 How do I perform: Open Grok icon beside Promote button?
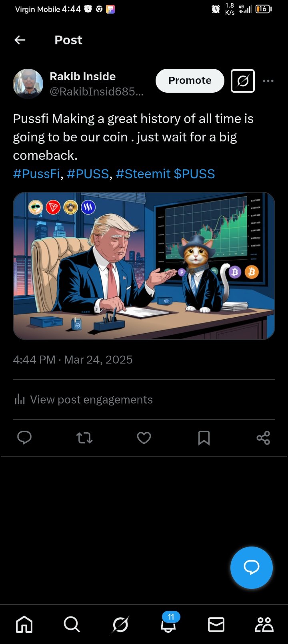(243, 81)
